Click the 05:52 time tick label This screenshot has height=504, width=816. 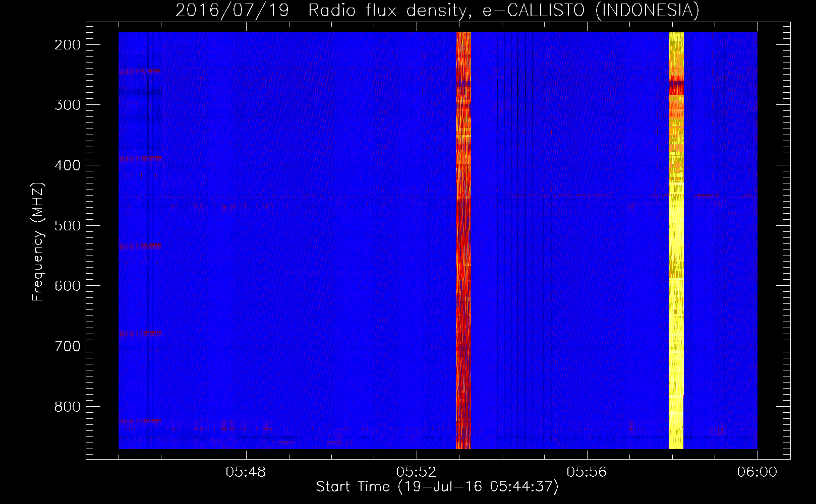(x=417, y=472)
